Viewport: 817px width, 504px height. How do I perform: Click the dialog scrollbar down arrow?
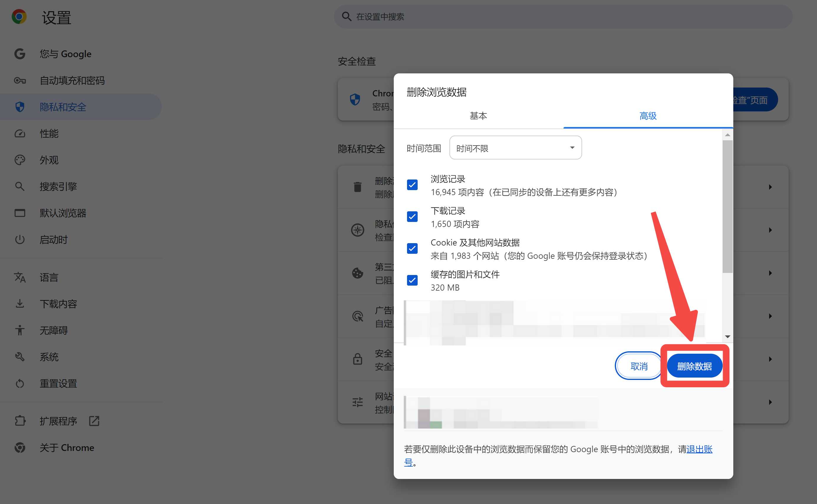coord(727,337)
